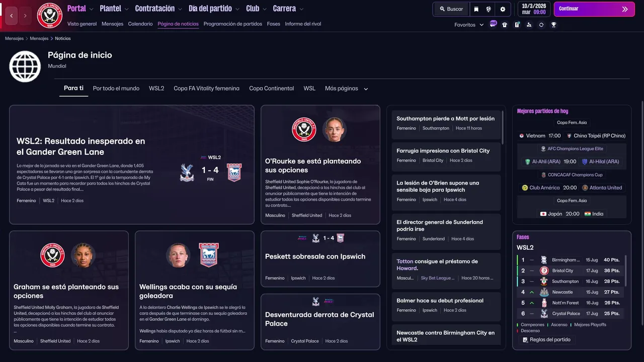This screenshot has width=644, height=362.
Task: Open the globe icon in top toolbar
Action: pos(489,9)
